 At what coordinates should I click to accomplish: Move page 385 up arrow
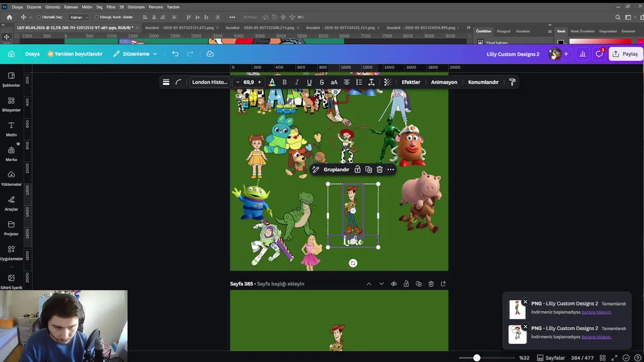(369, 284)
